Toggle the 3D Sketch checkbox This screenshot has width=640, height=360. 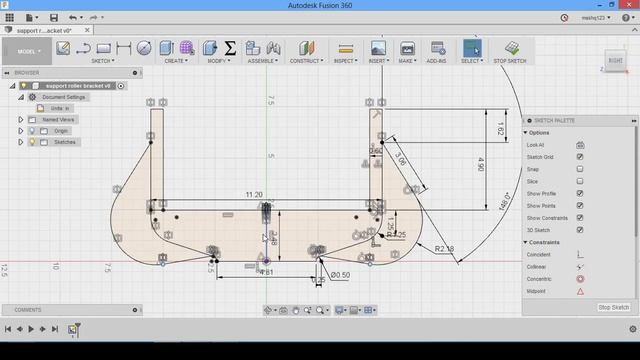tap(580, 230)
